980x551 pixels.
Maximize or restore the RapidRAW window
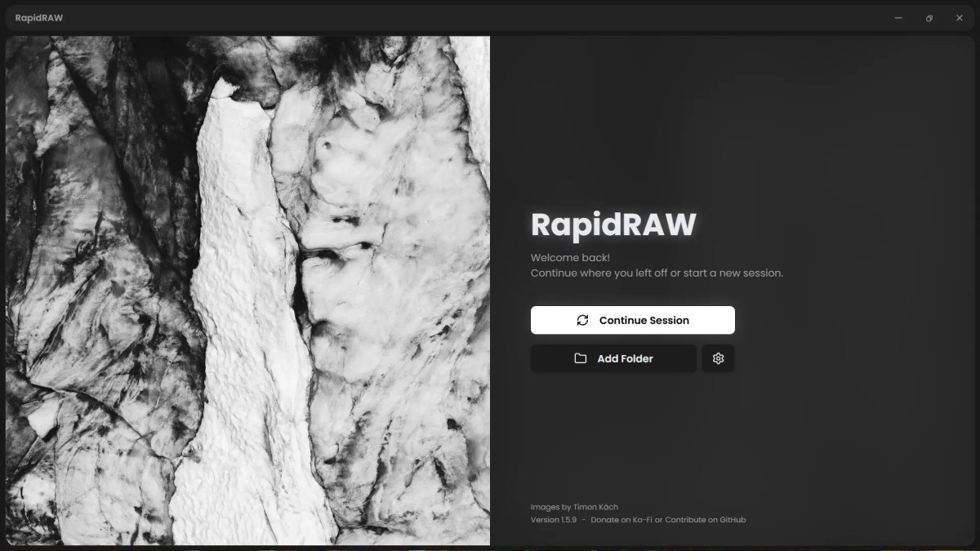coord(929,18)
